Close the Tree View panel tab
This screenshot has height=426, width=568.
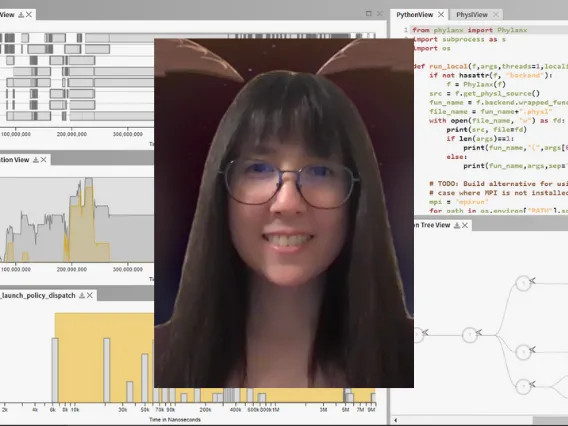tap(465, 225)
